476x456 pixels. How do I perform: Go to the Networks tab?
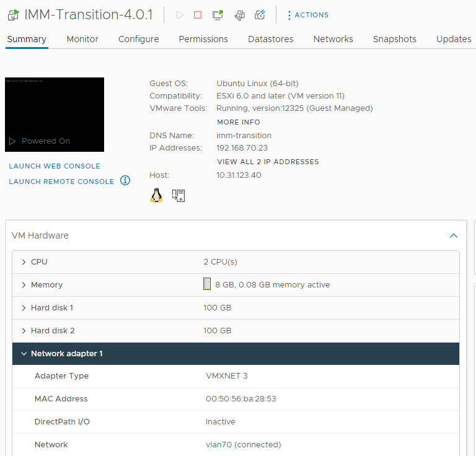[x=333, y=39]
